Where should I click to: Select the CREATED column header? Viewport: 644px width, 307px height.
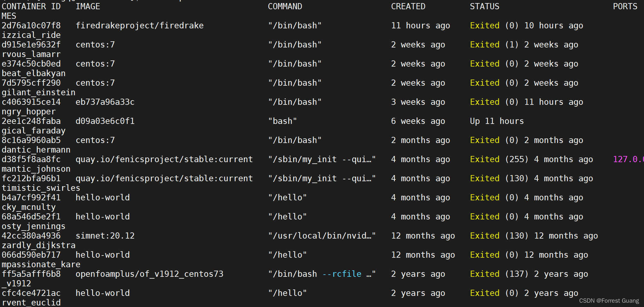[x=408, y=6]
